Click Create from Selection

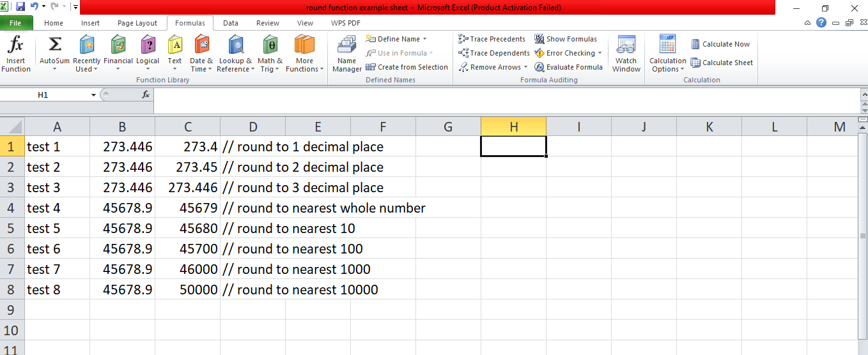[407, 67]
